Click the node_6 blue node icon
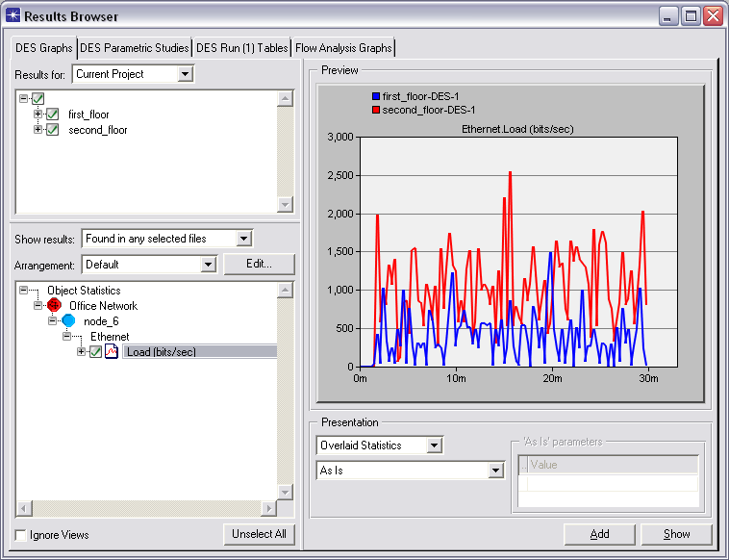Image resolution: width=729 pixels, height=560 pixels. click(x=68, y=320)
